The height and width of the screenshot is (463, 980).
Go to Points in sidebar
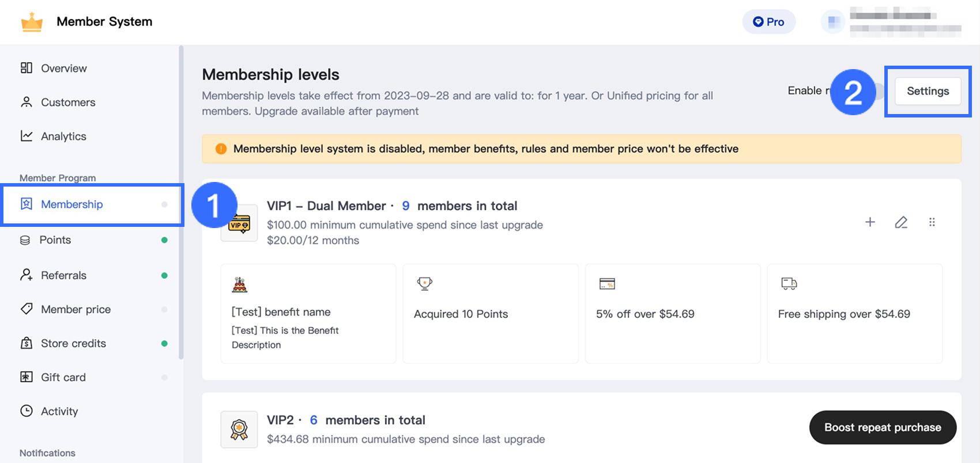point(55,240)
